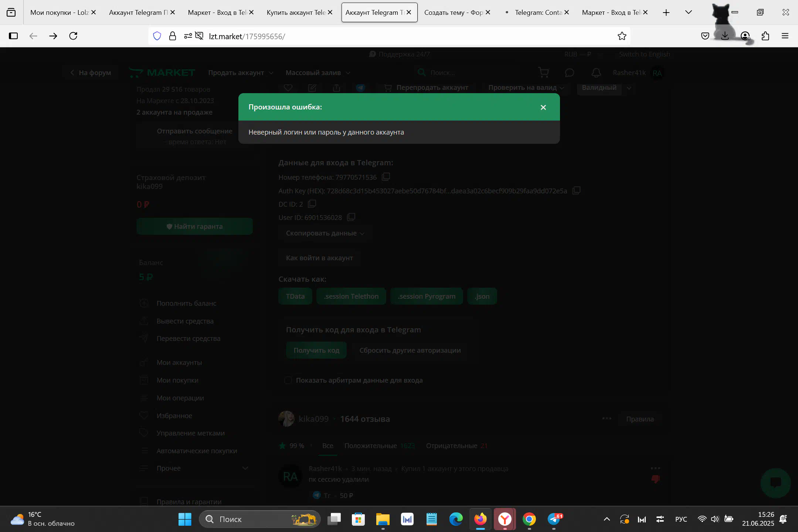This screenshot has height=532, width=798.
Task: Open the notifications bell icon
Action: [x=596, y=73]
